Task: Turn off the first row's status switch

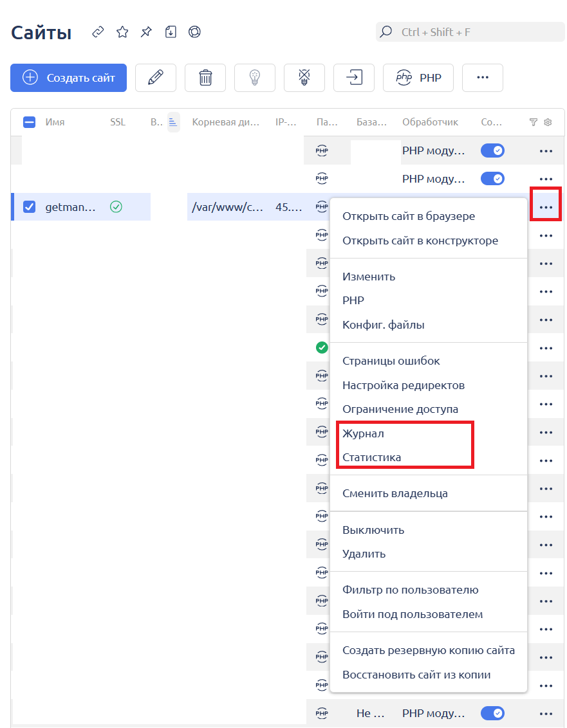Action: 492,151
